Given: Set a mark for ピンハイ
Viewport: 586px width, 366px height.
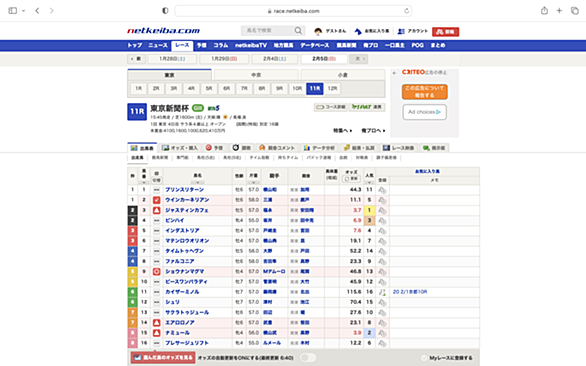Looking at the screenshot, I should tap(157, 221).
